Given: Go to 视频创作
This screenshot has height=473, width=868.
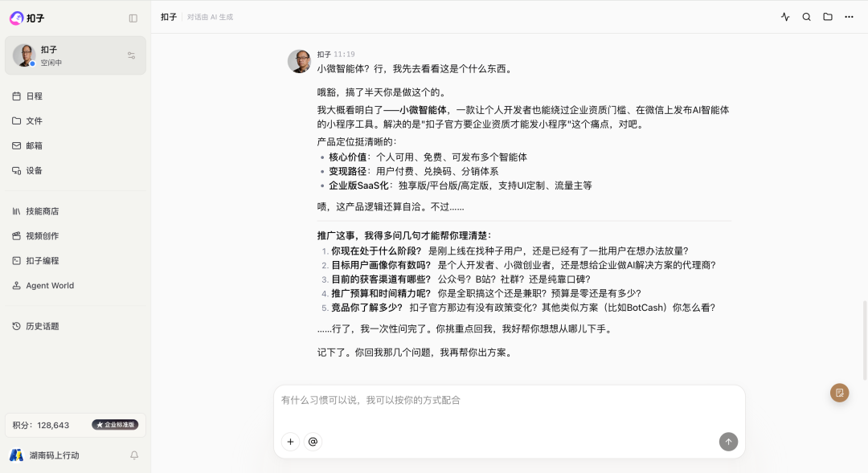Looking at the screenshot, I should click(x=76, y=235).
